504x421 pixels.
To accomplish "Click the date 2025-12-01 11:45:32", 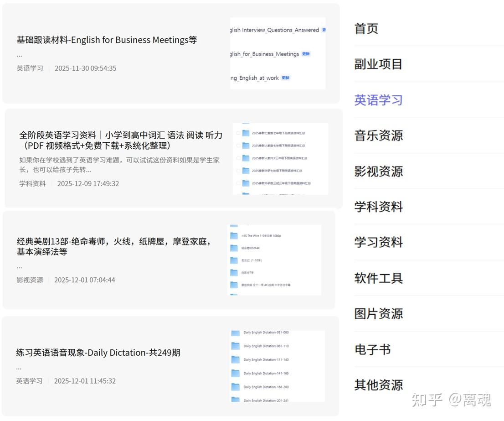I will pos(85,381).
